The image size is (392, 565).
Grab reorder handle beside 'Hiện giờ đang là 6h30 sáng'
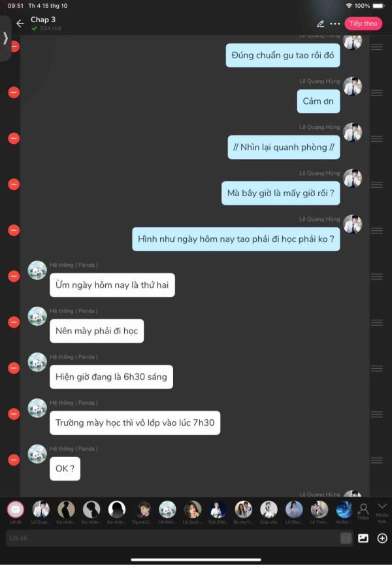[x=377, y=368]
